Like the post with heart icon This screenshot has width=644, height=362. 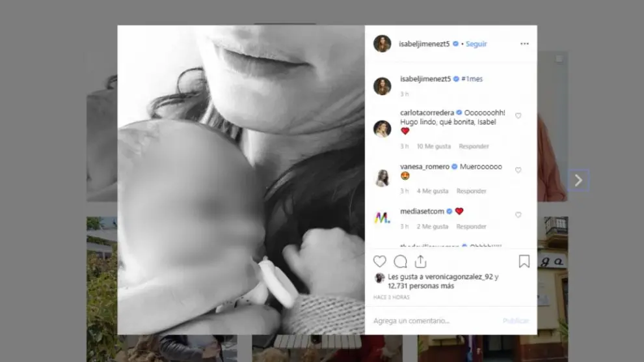tap(379, 261)
